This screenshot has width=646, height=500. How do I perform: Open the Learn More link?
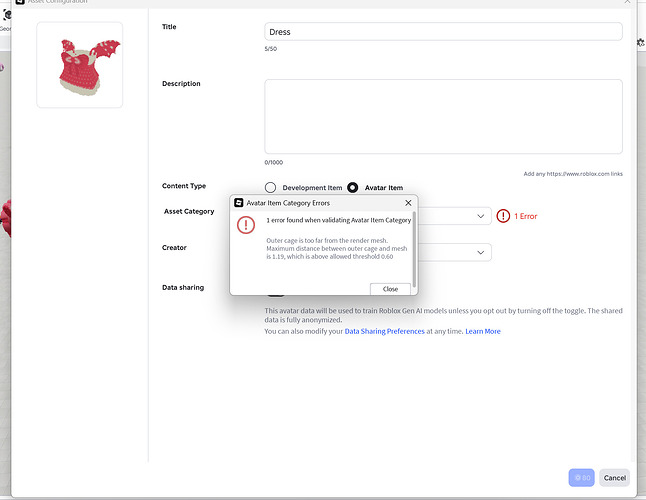(483, 331)
